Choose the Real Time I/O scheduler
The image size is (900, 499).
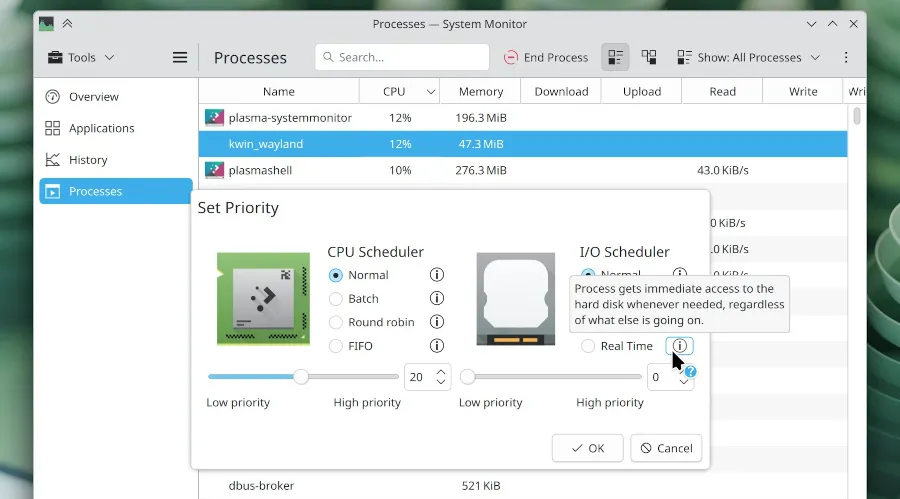(x=588, y=346)
